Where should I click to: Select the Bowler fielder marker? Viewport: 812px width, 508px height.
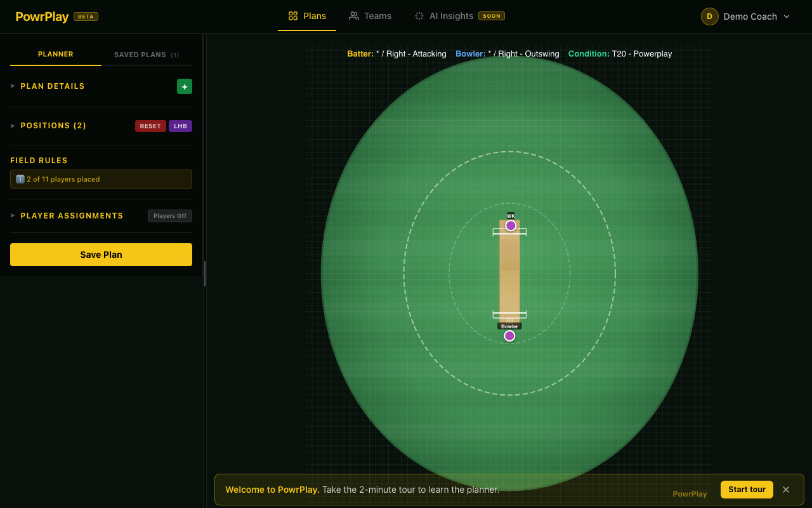(509, 336)
